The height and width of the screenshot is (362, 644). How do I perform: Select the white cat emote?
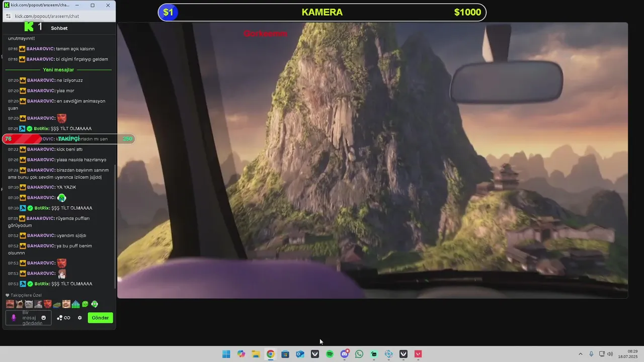(29, 304)
